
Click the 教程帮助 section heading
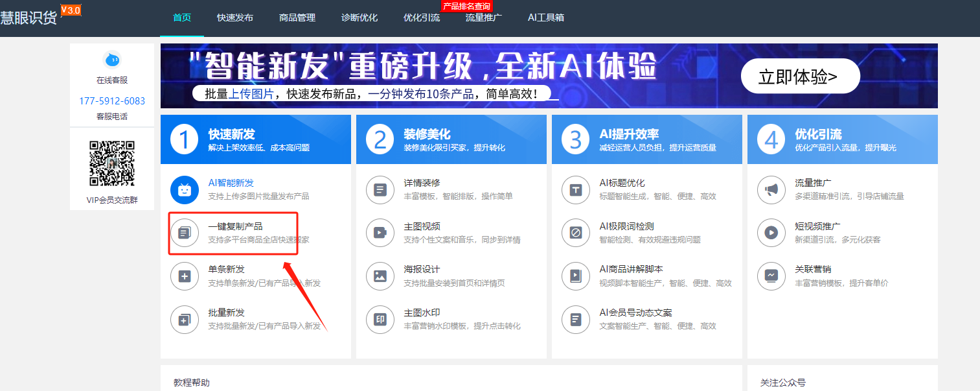[192, 383]
